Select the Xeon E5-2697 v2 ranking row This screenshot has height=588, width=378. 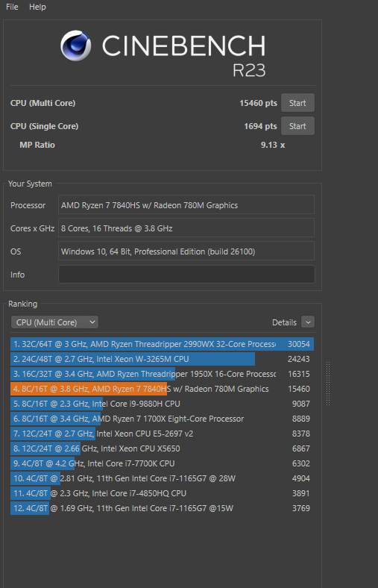tap(162, 434)
